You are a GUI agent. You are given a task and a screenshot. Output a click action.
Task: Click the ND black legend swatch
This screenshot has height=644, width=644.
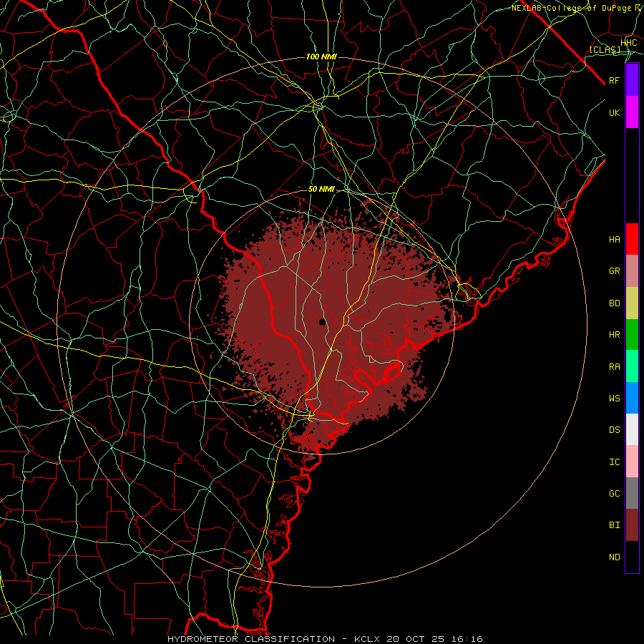[632, 557]
